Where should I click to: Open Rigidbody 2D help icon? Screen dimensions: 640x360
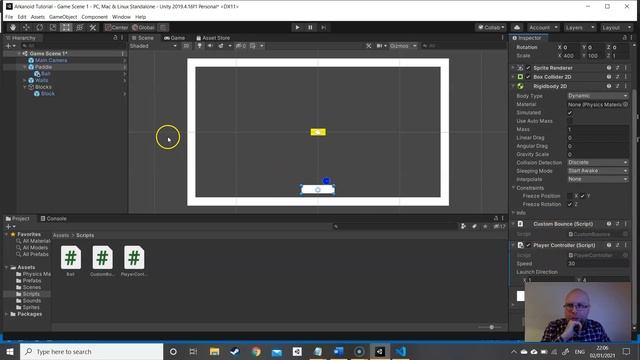click(x=609, y=86)
